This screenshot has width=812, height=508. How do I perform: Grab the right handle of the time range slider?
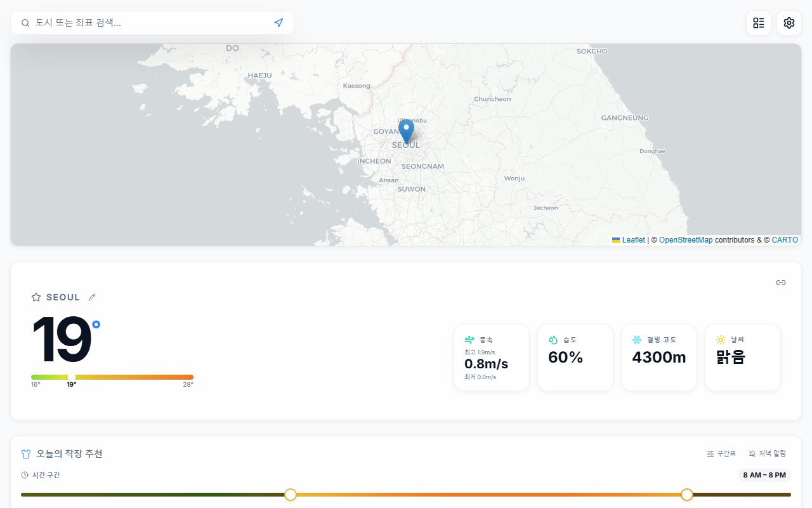(687, 495)
